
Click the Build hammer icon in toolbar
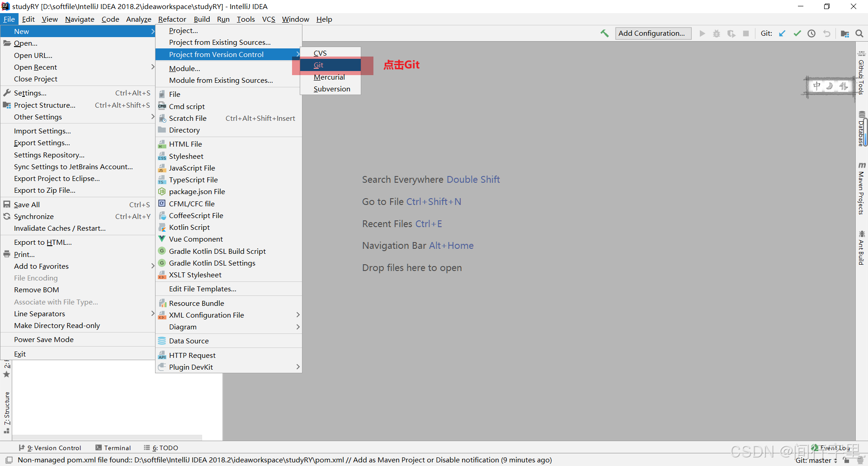click(x=604, y=33)
